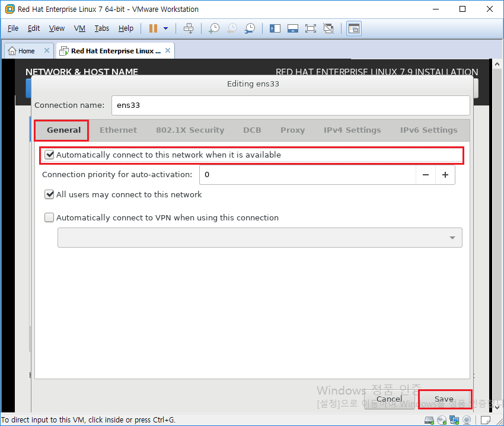The height and width of the screenshot is (426, 504).
Task: Go to the DCB tab
Action: pyautogui.click(x=253, y=130)
